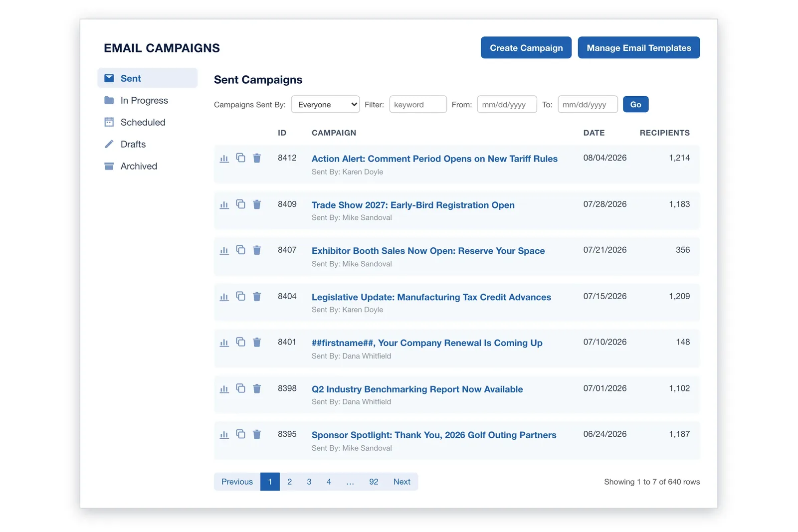Screen dimensions: 798x532
Task: Show bar chart stats for campaign 8407
Action: pos(224,251)
